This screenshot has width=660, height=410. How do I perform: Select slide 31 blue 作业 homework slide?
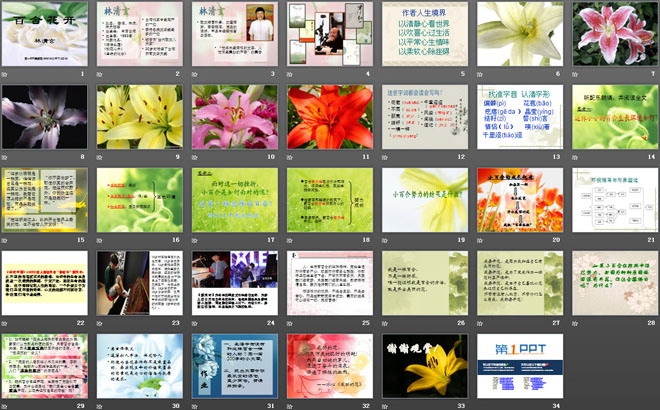(235, 366)
